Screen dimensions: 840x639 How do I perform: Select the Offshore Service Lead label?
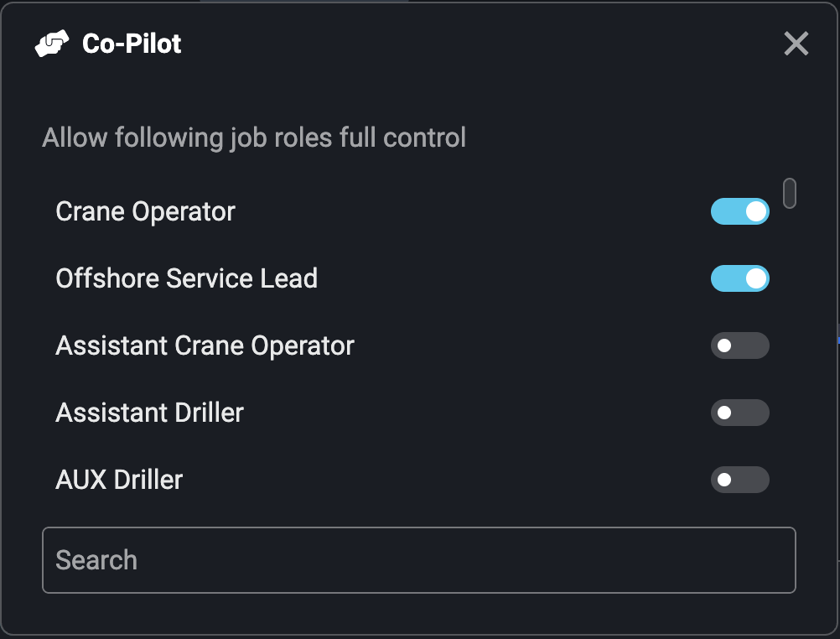click(x=186, y=278)
